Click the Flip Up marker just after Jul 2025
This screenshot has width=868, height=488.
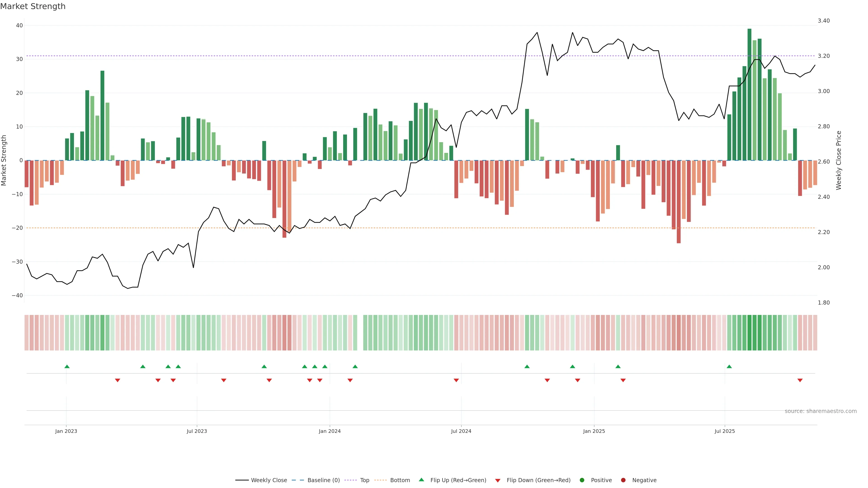(729, 366)
